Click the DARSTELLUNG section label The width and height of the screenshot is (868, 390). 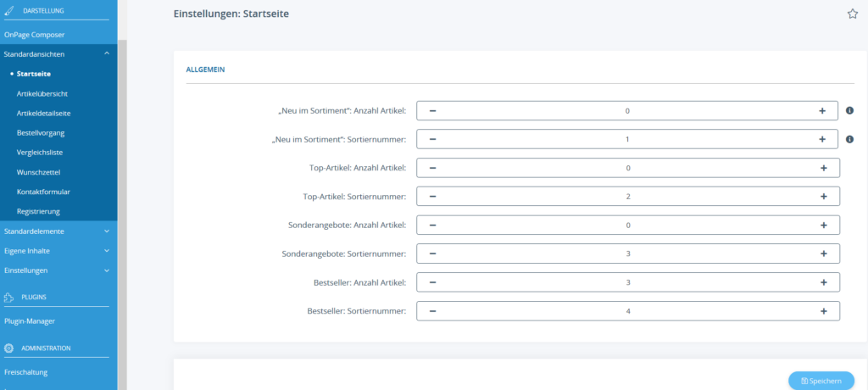[x=44, y=10]
